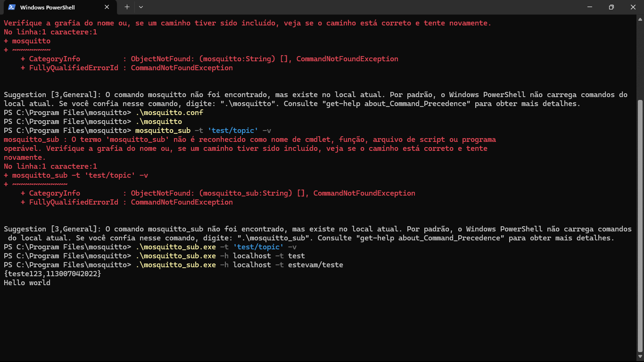Click "(mosquitto_sub:String)" in the CategoryInfo line
This screenshot has height=362, width=644.
(x=246, y=193)
